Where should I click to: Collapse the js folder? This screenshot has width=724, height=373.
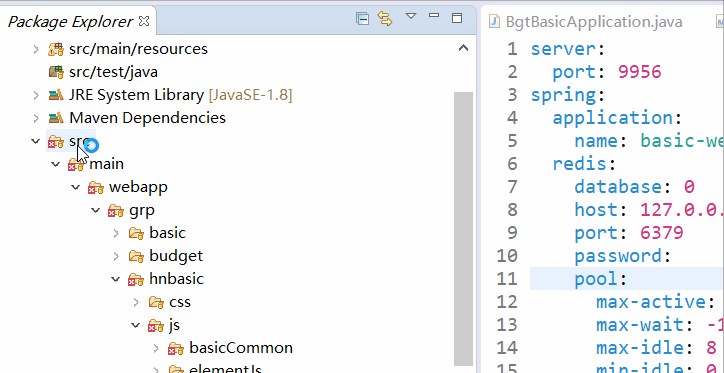point(136,325)
